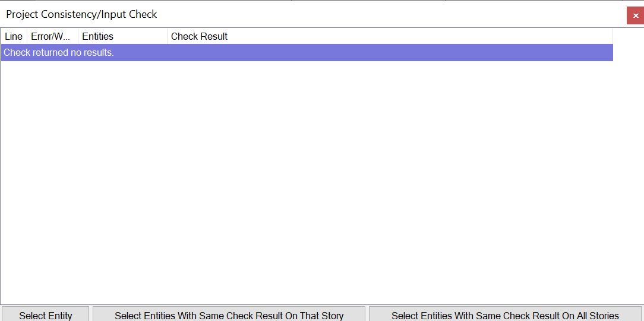The height and width of the screenshot is (321, 644).
Task: Click the highlighted row under Entities column
Action: [x=122, y=53]
